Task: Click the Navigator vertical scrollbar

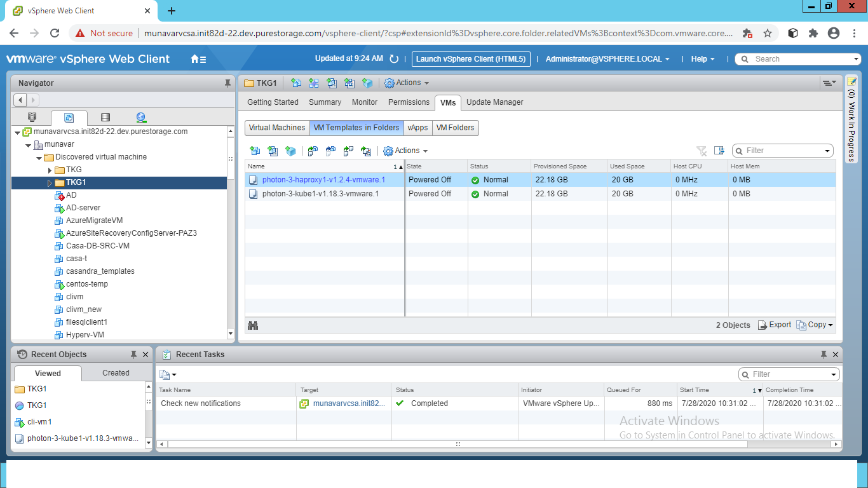Action: 231,232
